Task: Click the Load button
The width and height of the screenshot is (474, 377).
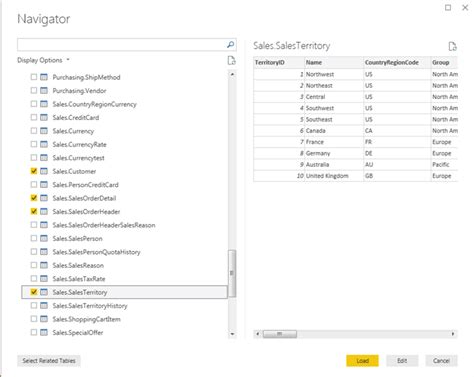Action: coord(362,361)
